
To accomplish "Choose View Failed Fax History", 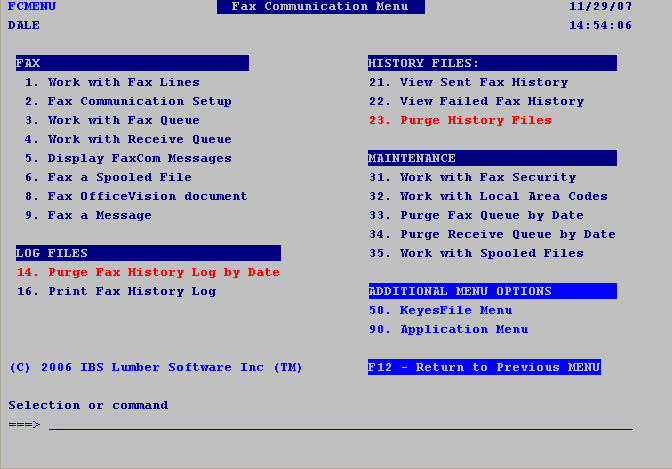I will pyautogui.click(x=477, y=101).
